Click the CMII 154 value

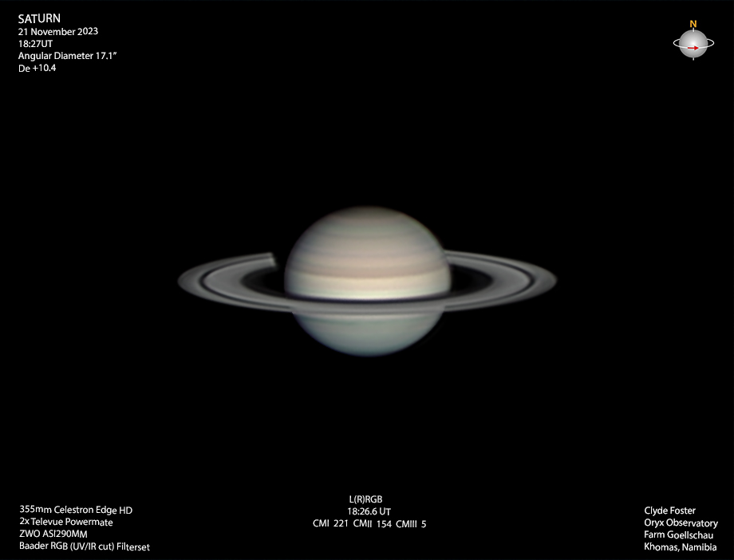coord(372,524)
